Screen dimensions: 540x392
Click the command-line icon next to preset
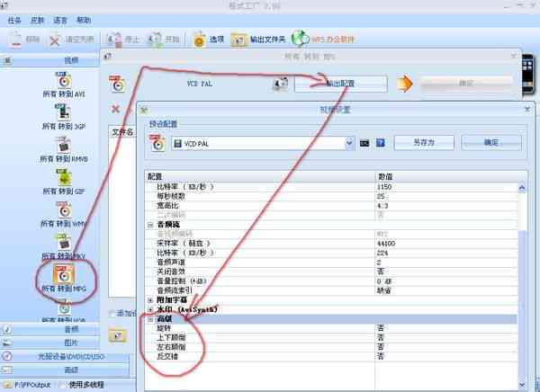pyautogui.click(x=364, y=143)
